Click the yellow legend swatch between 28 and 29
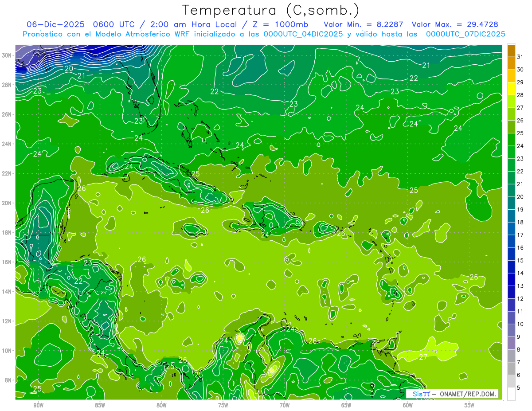532x411 pixels. click(511, 88)
